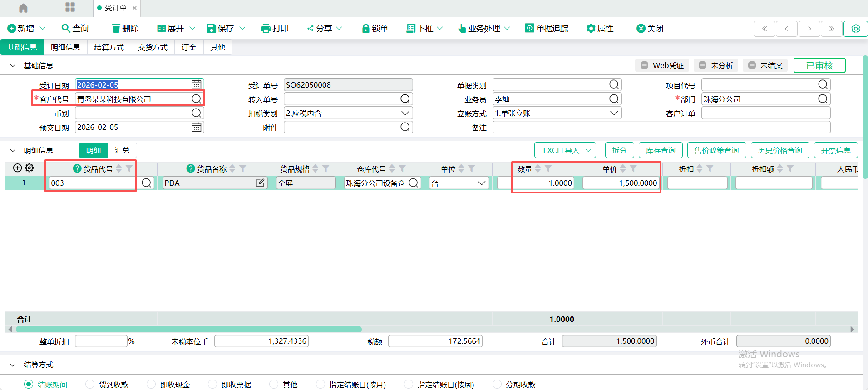868x390 pixels.
Task: Click the add row plus icon in grid
Action: 17,168
